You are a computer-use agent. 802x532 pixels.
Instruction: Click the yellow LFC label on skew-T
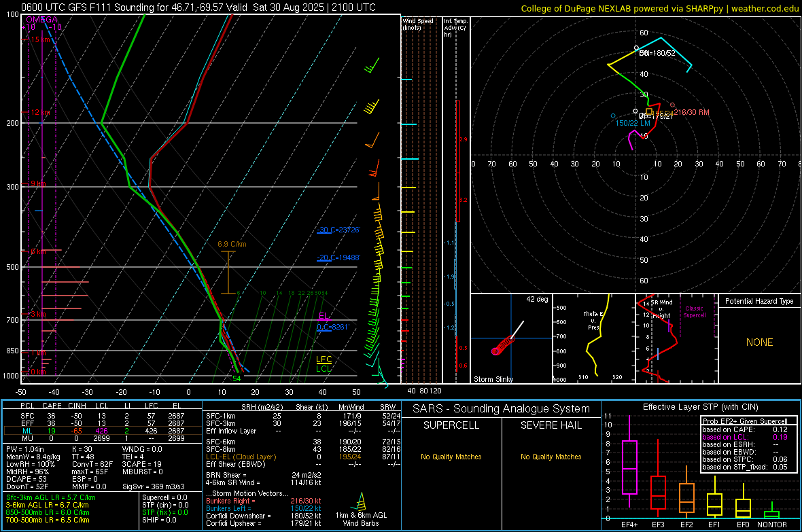pos(324,359)
